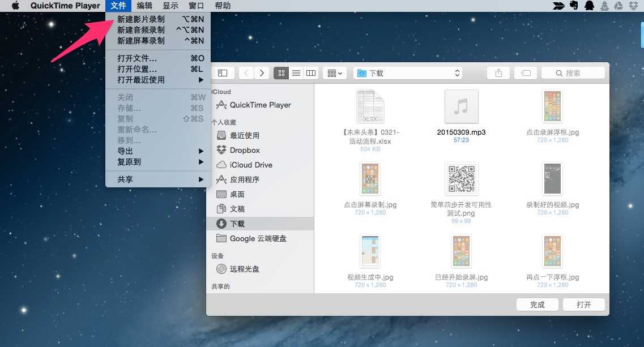Image resolution: width=644 pixels, height=347 pixels.
Task: Select the 录制好的视频.jpg image
Action: point(552,189)
